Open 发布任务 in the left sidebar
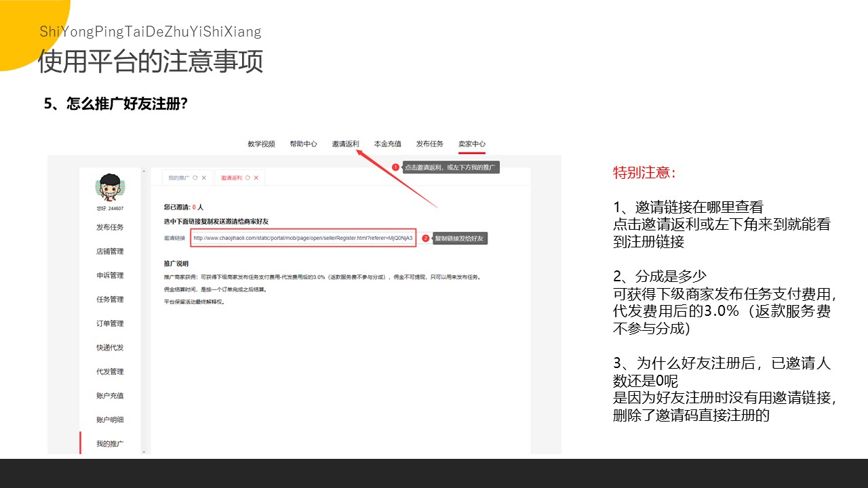Screen dimensions: 868x488 pos(110,227)
